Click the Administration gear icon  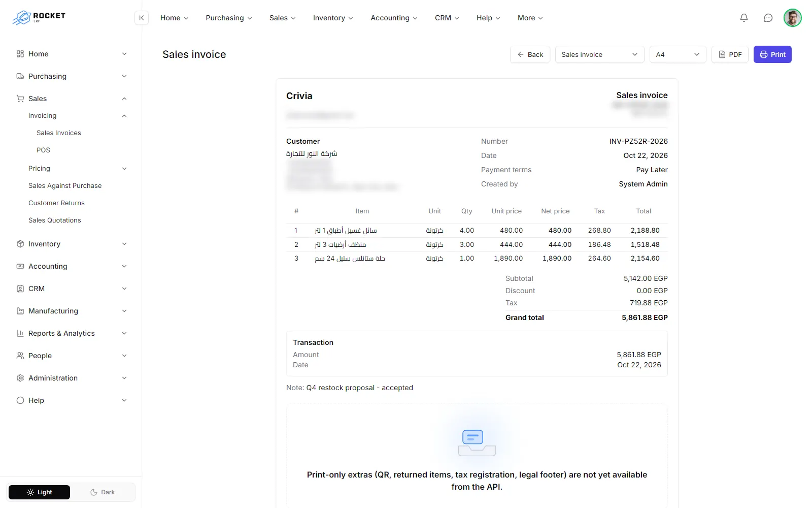click(x=20, y=378)
